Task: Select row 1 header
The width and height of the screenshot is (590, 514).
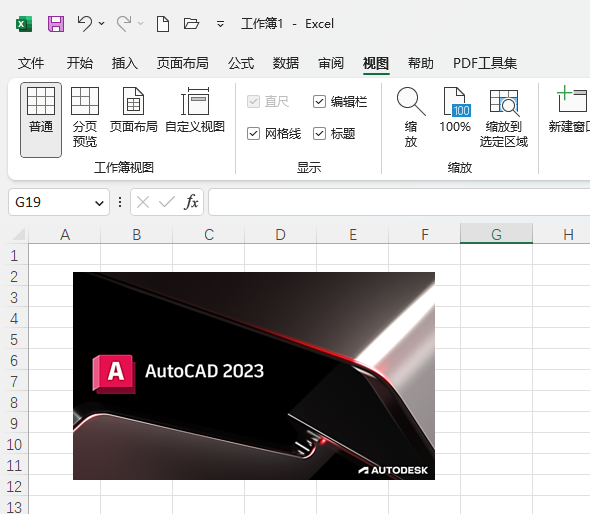Action: click(14, 255)
